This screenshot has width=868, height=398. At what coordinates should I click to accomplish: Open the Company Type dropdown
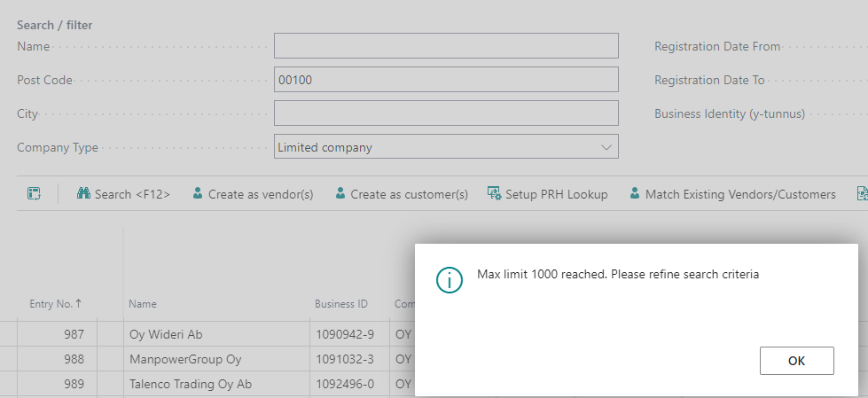coord(446,146)
